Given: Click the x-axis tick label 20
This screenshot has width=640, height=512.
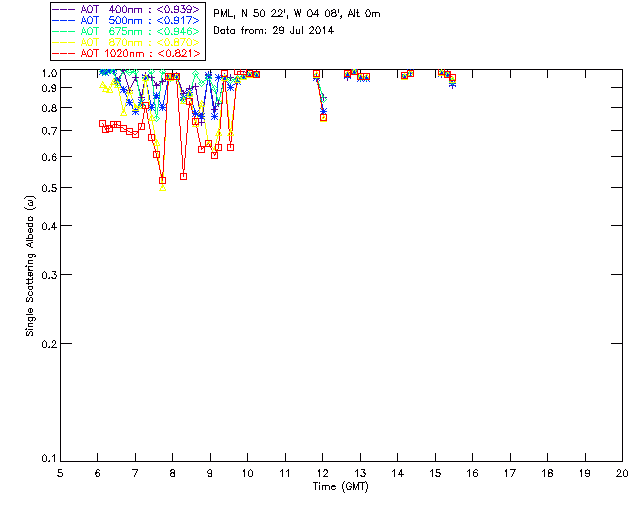Looking at the screenshot, I should coord(622,473).
